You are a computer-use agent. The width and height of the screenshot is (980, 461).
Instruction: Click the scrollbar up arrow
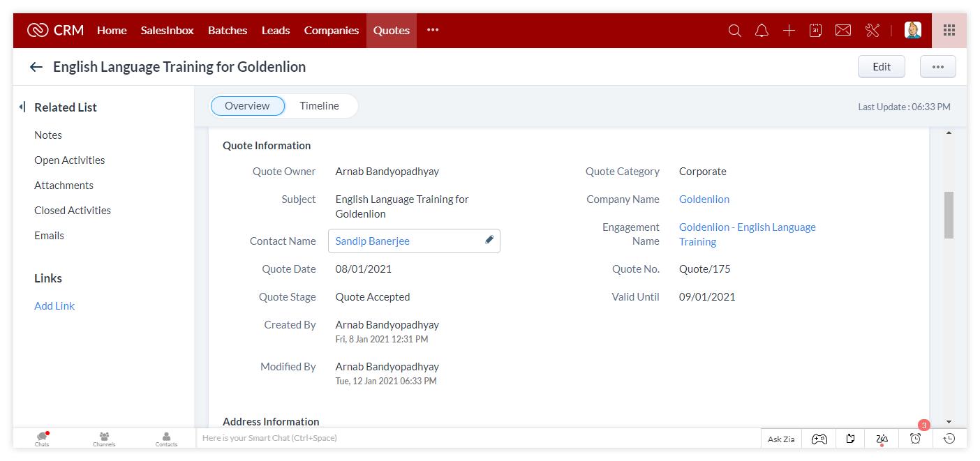click(x=949, y=133)
